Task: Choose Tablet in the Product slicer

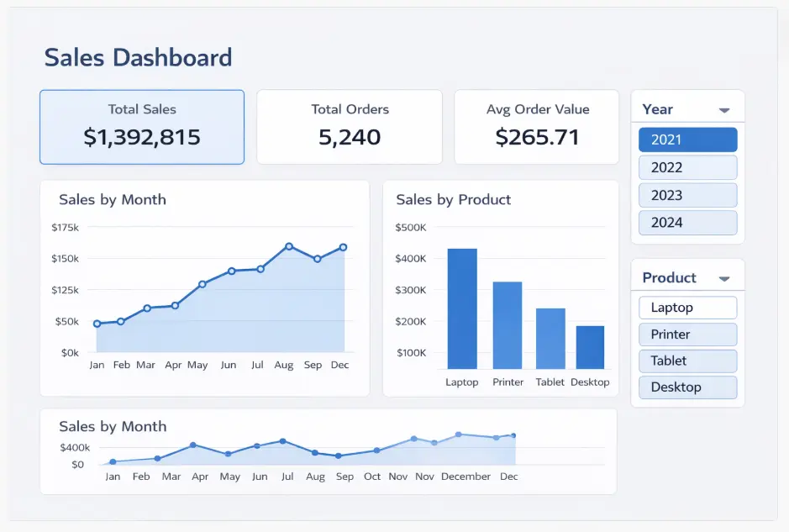Action: tap(688, 361)
